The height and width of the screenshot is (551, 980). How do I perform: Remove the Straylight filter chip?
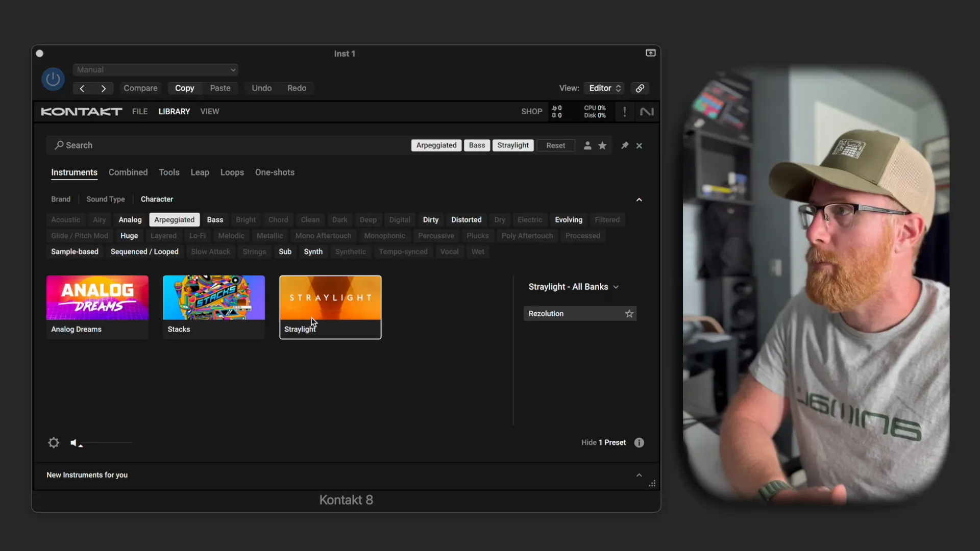(x=513, y=145)
